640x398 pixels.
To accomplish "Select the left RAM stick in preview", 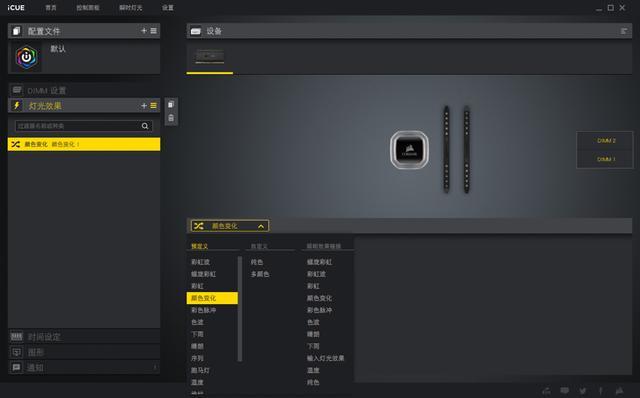I will click(x=447, y=149).
